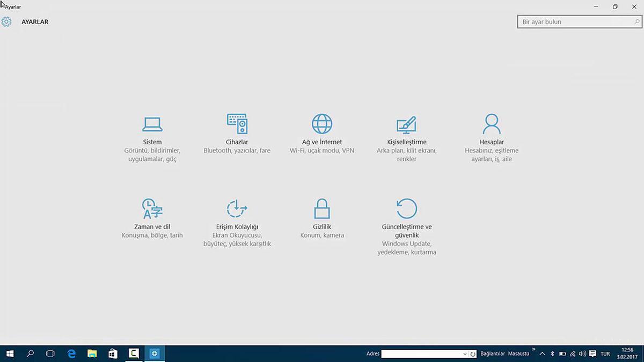Open Zaman ve dil settings
Image resolution: width=644 pixels, height=362 pixels.
tap(152, 215)
